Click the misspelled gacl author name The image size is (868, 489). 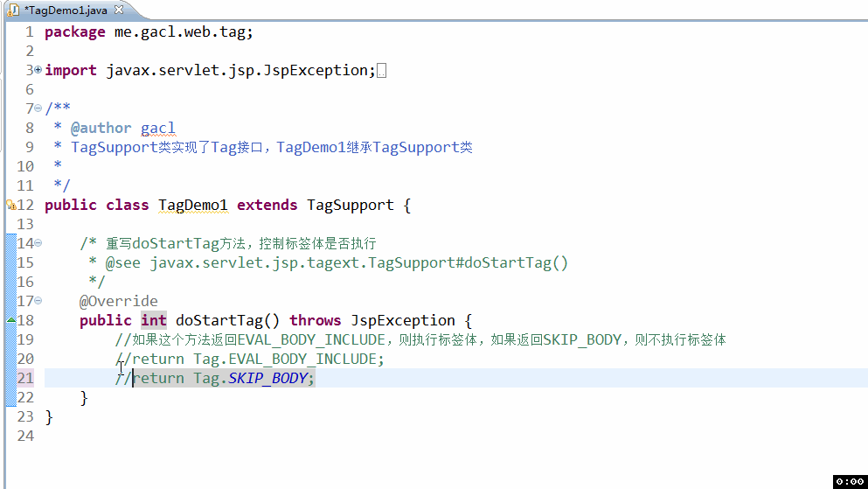coord(157,128)
